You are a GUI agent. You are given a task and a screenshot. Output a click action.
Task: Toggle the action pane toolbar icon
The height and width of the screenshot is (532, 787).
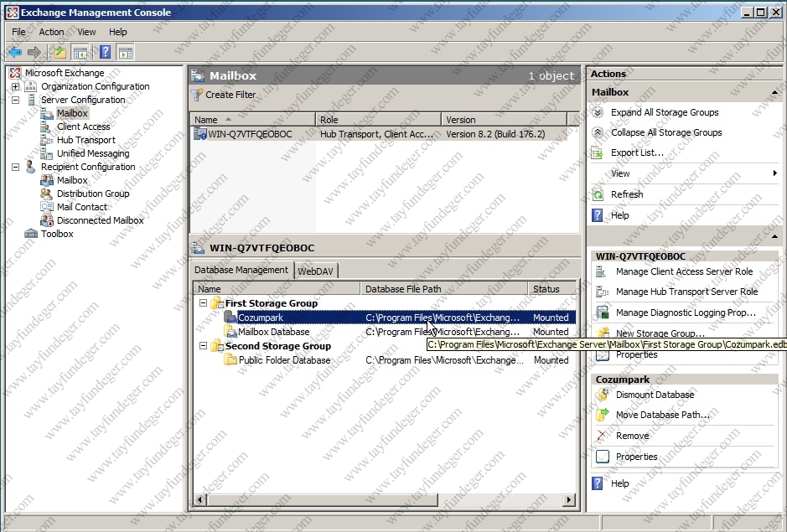(125, 52)
